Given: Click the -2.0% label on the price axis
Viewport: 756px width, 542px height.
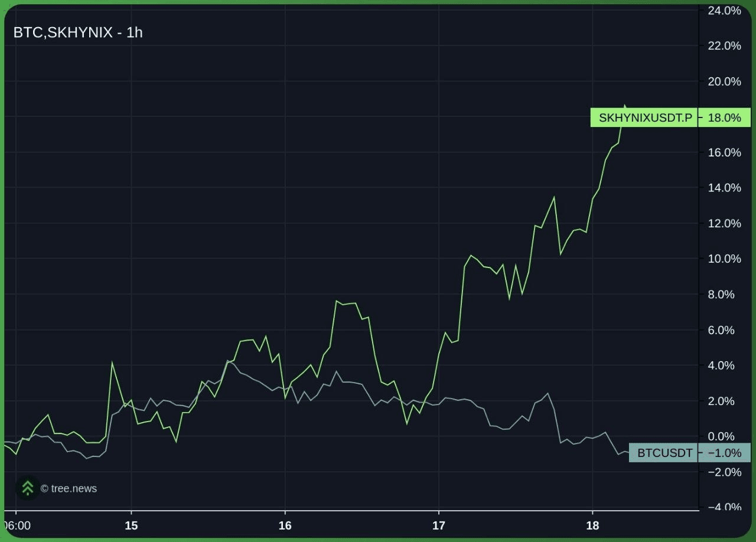Looking at the screenshot, I should 724,472.
